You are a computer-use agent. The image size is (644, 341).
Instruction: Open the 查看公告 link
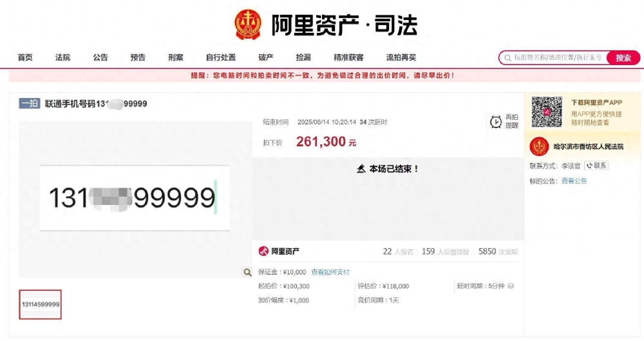tap(574, 180)
